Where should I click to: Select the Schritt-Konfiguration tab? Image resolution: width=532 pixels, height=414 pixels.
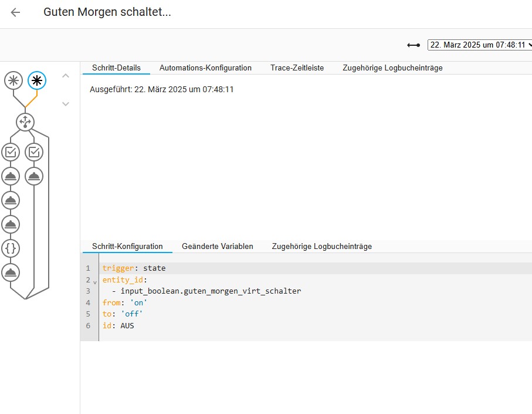[x=127, y=247]
